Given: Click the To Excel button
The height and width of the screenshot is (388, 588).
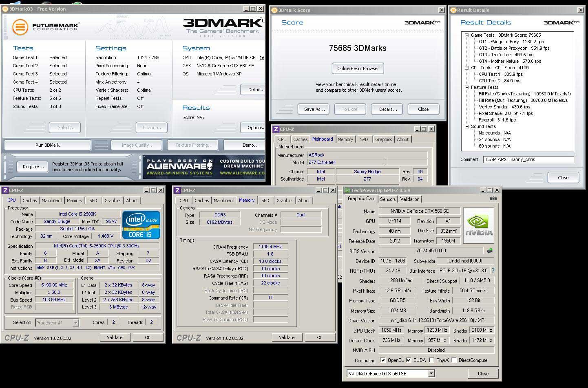Looking at the screenshot, I should pyautogui.click(x=350, y=109).
